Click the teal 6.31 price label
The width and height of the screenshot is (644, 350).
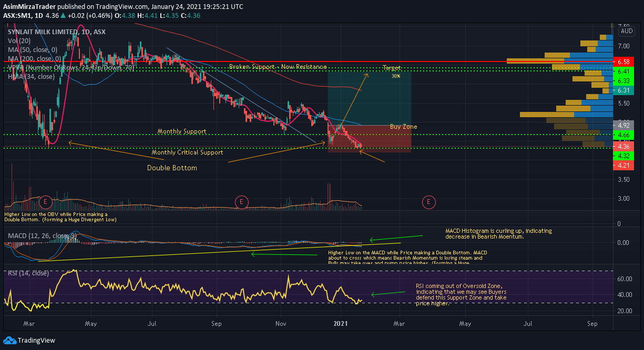[624, 90]
